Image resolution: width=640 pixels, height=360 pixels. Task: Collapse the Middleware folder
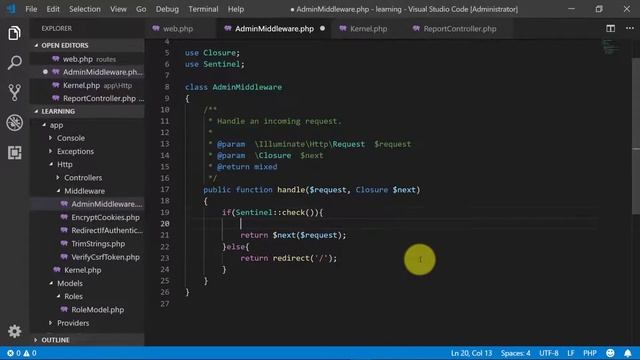pyautogui.click(x=87, y=191)
